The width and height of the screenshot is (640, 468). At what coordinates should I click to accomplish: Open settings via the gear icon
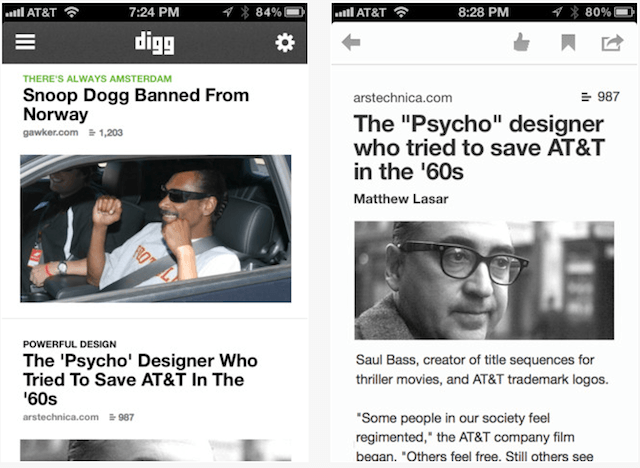point(284,42)
